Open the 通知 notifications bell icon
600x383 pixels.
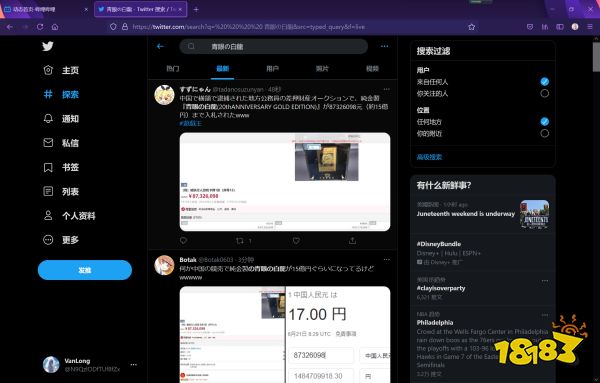(x=48, y=119)
